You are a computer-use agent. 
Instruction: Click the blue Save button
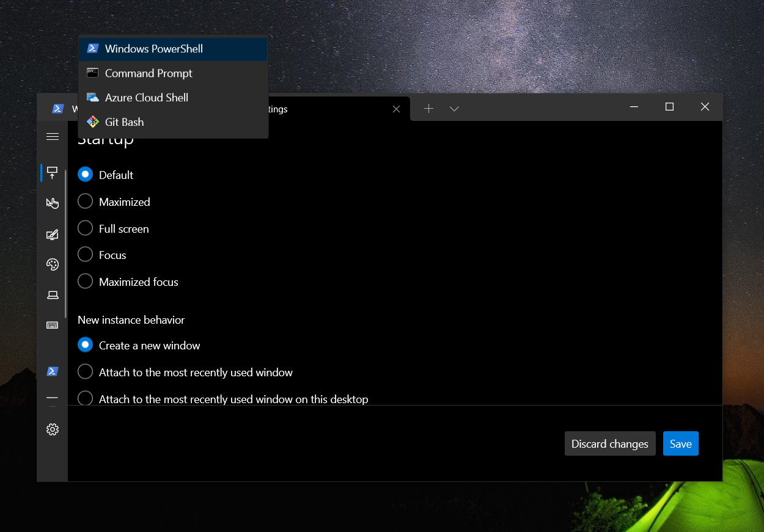(680, 443)
